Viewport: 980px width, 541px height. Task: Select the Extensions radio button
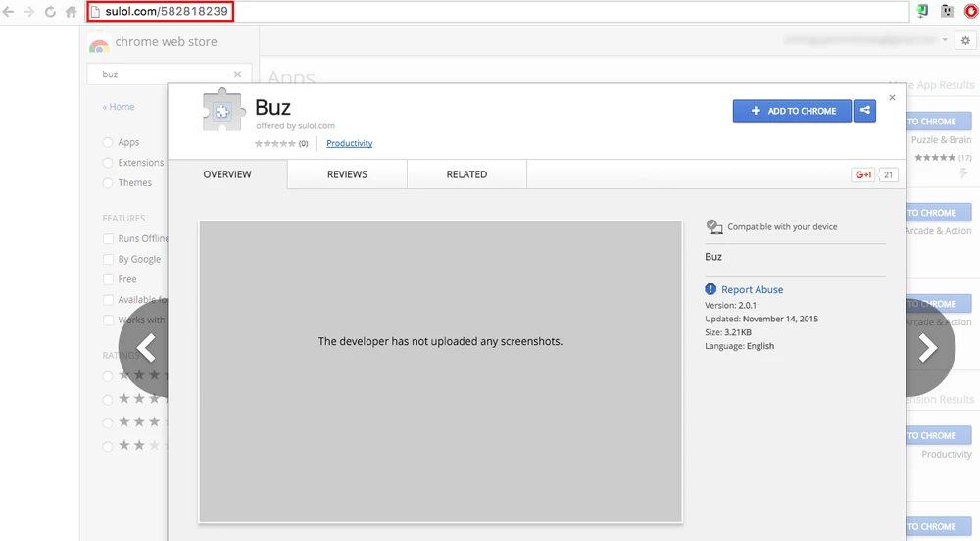pyautogui.click(x=108, y=163)
